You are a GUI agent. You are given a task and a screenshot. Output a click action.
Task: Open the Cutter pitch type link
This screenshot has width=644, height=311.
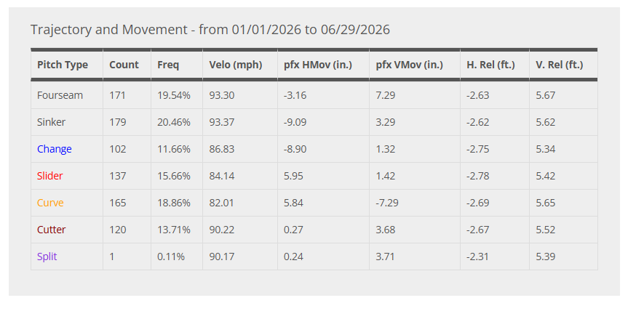52,230
